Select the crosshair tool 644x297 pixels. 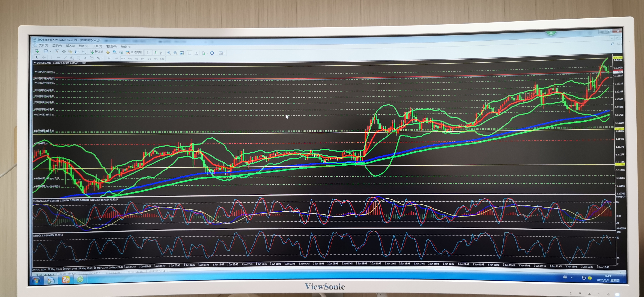[x=44, y=57]
